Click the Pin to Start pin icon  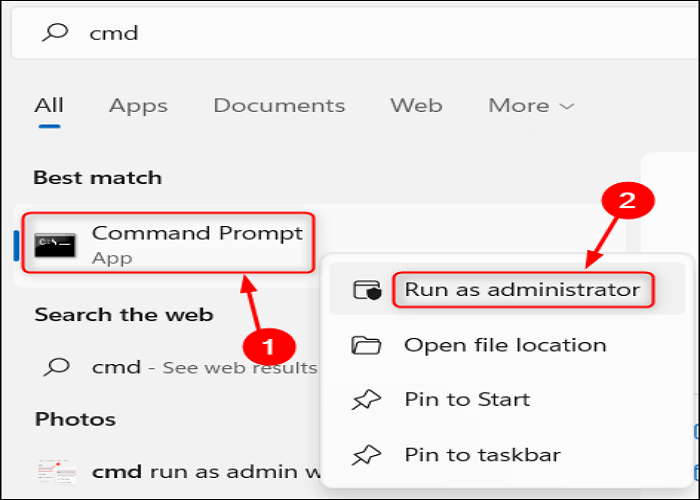click(366, 400)
